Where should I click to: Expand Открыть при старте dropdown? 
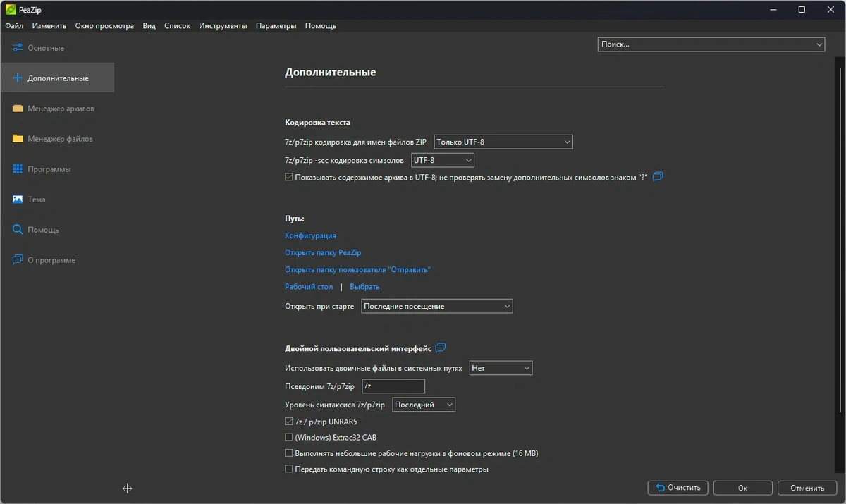tap(437, 307)
